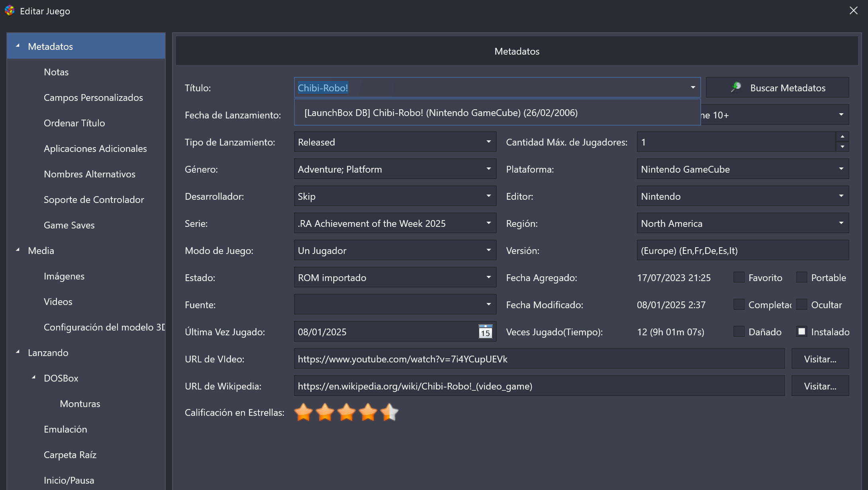Select Game Saves in sidebar
Image resolution: width=868 pixels, height=490 pixels.
69,225
